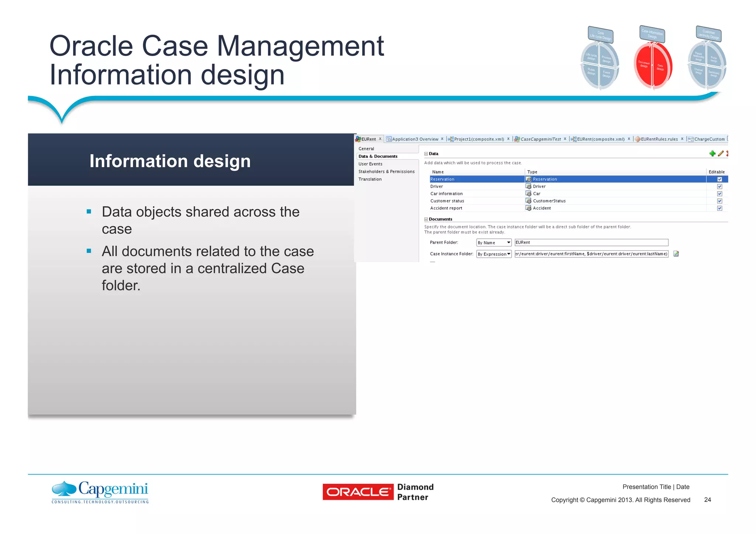Select the Reservation name row
The width and height of the screenshot is (756, 534).
(477, 179)
